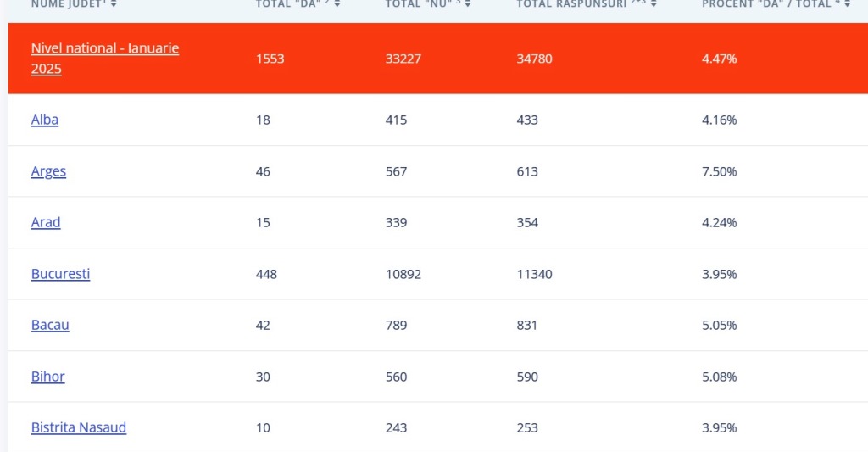The height and width of the screenshot is (452, 868).
Task: Click the 11340 total responses cell
Action: 534,274
